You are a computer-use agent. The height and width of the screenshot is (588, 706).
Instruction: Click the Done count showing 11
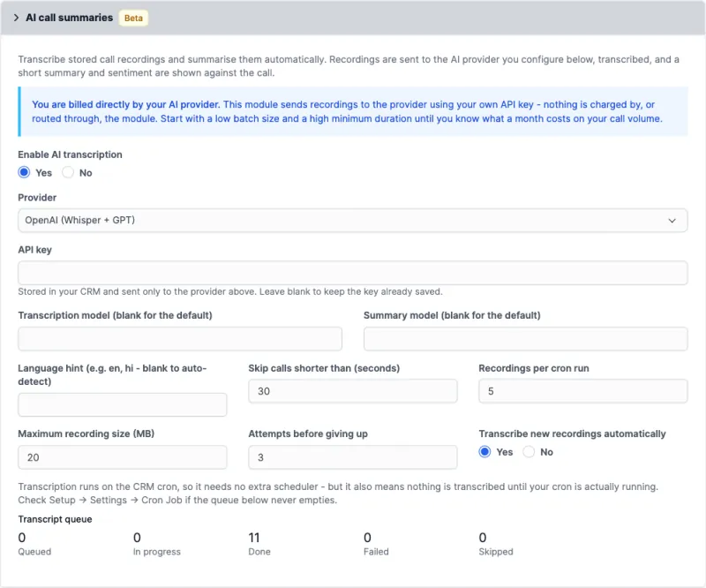pos(254,538)
